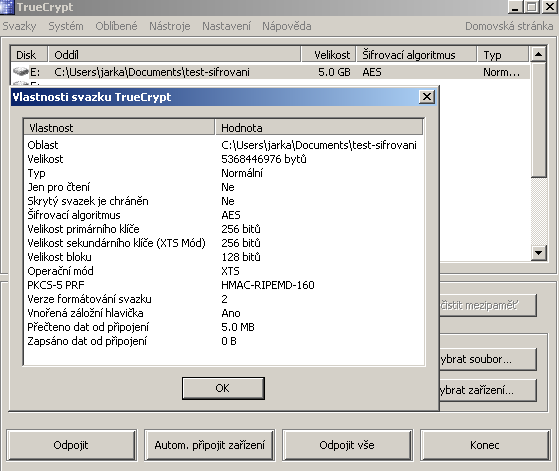Select Vnořená záložní hlavička property

[x=85, y=313]
